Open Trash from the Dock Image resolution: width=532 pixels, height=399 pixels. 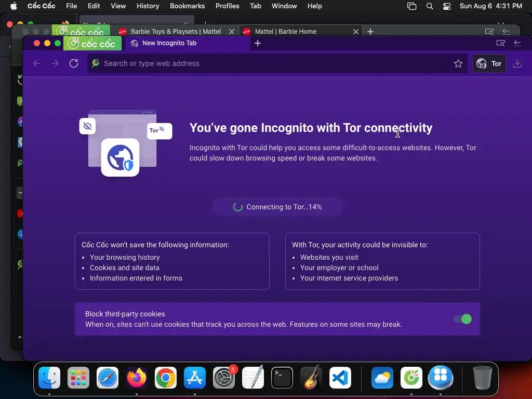pos(482,378)
